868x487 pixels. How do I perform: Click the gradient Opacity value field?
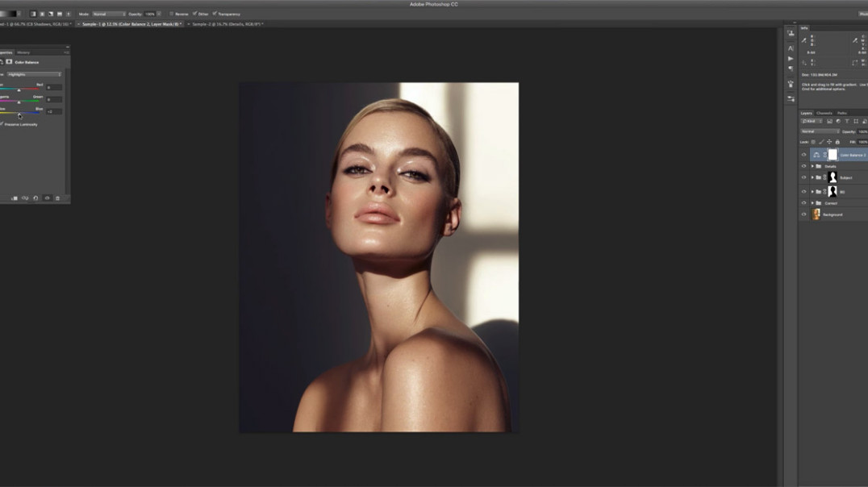coord(150,14)
